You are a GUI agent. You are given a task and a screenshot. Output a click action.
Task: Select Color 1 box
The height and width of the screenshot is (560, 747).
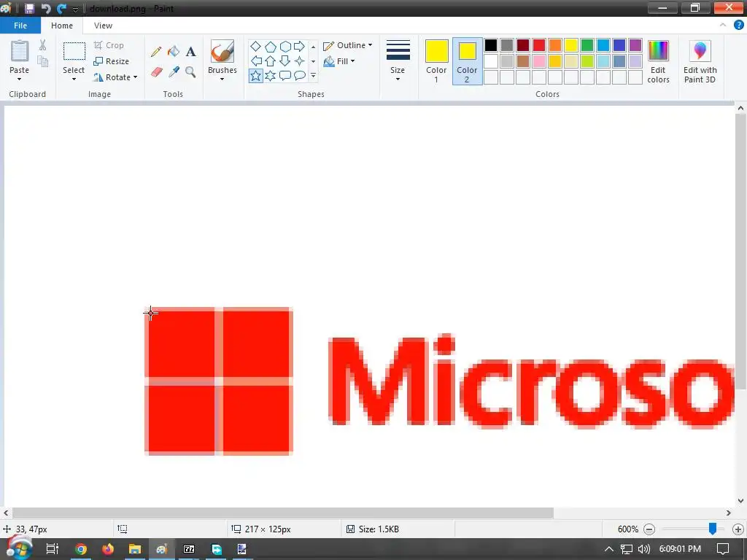(x=436, y=61)
